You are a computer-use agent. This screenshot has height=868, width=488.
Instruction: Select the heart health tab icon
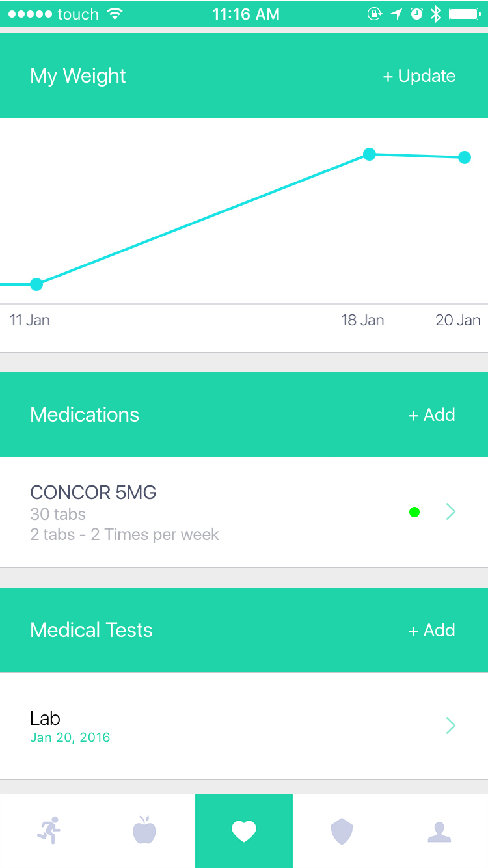244,831
